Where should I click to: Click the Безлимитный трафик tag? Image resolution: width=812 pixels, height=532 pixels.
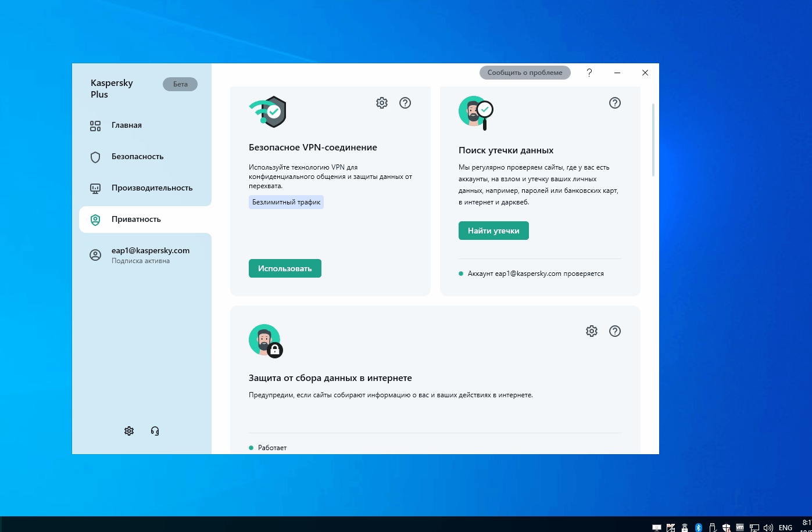point(286,202)
